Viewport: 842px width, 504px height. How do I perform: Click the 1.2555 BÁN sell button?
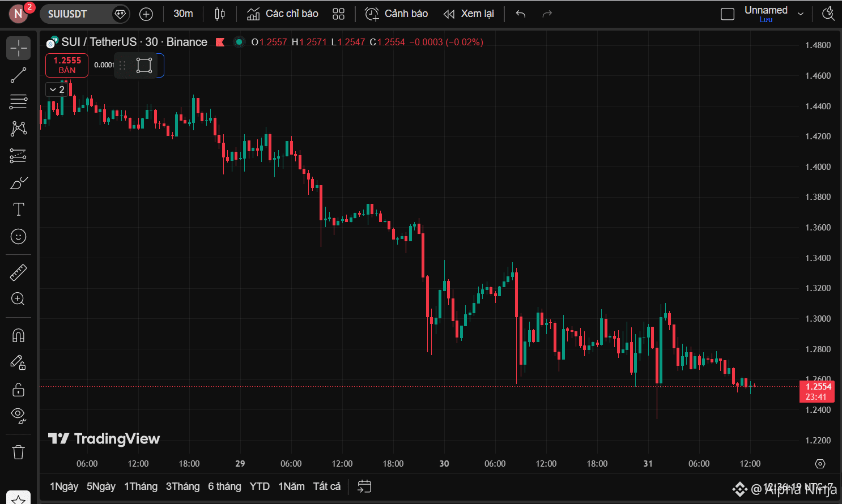[x=67, y=65]
